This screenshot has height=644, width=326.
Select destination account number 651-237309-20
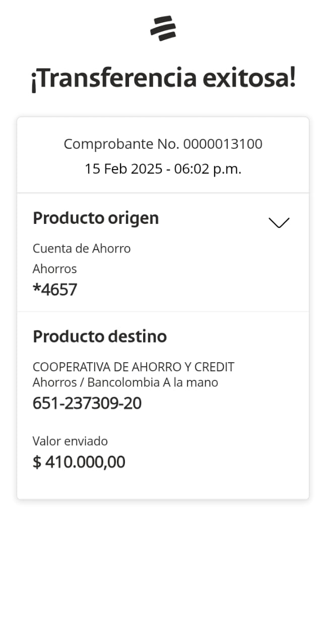[x=87, y=404]
